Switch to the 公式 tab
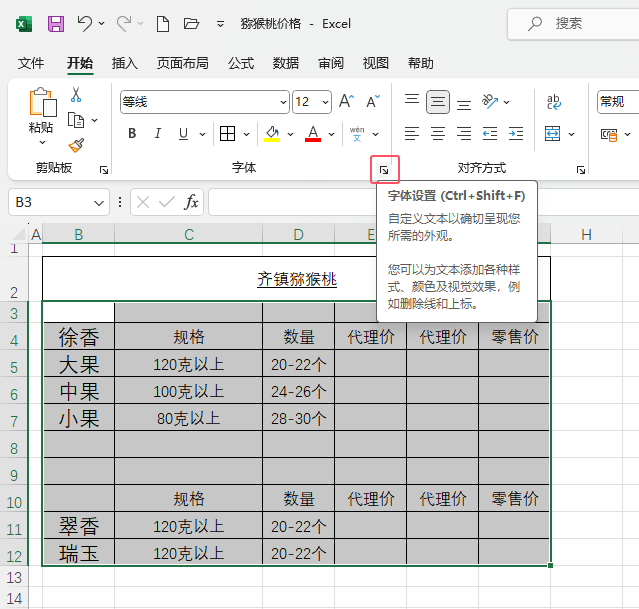This screenshot has height=609, width=639. click(241, 63)
